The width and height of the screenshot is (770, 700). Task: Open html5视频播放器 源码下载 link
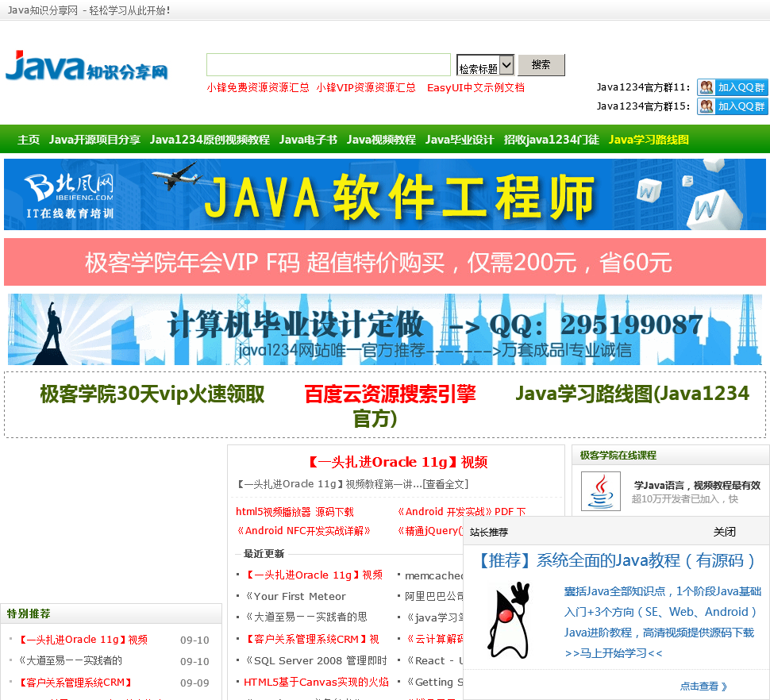(295, 512)
